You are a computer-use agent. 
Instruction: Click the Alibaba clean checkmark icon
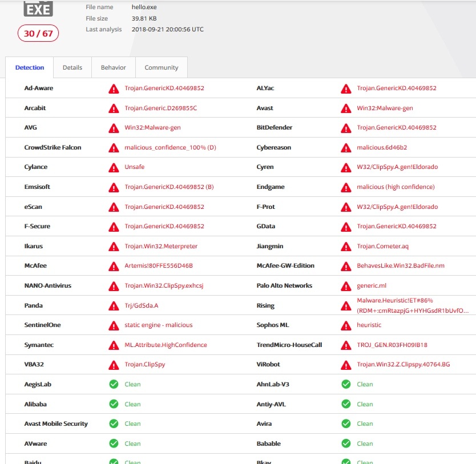(114, 404)
